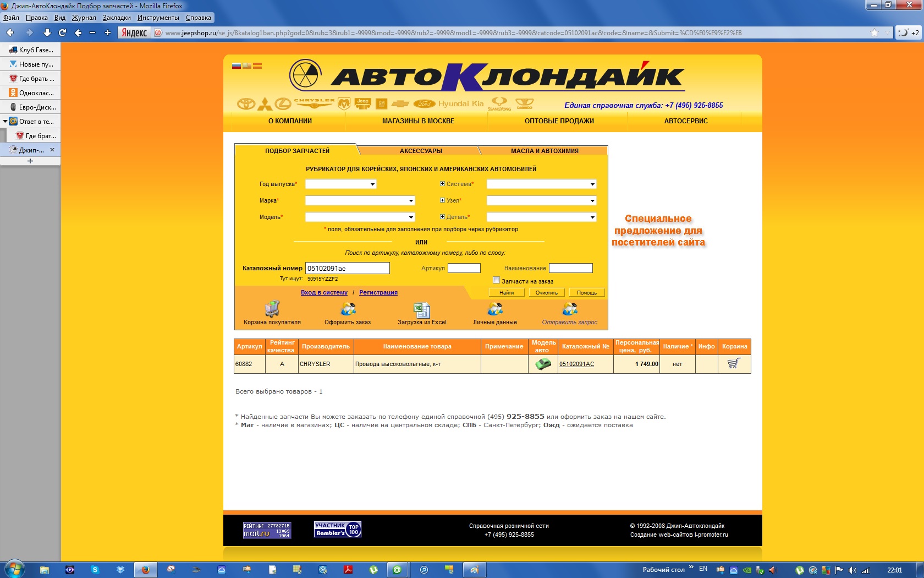Open the Марка dropdown

point(360,201)
